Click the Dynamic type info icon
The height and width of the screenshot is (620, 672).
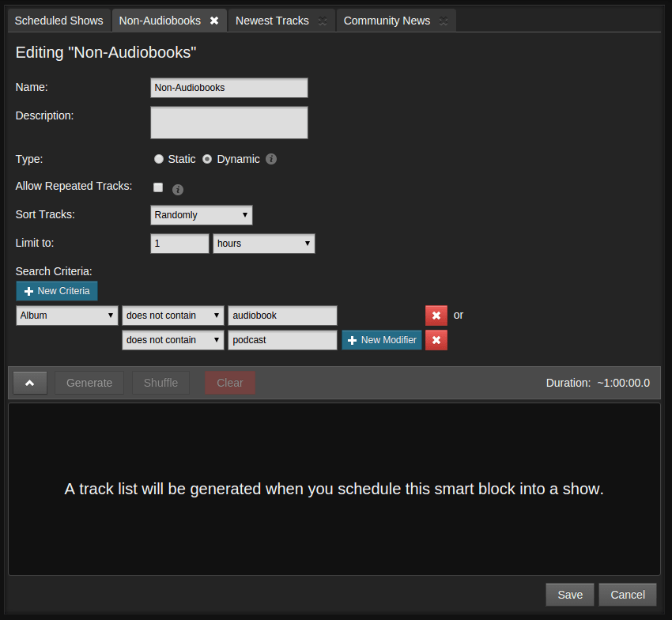(x=270, y=158)
